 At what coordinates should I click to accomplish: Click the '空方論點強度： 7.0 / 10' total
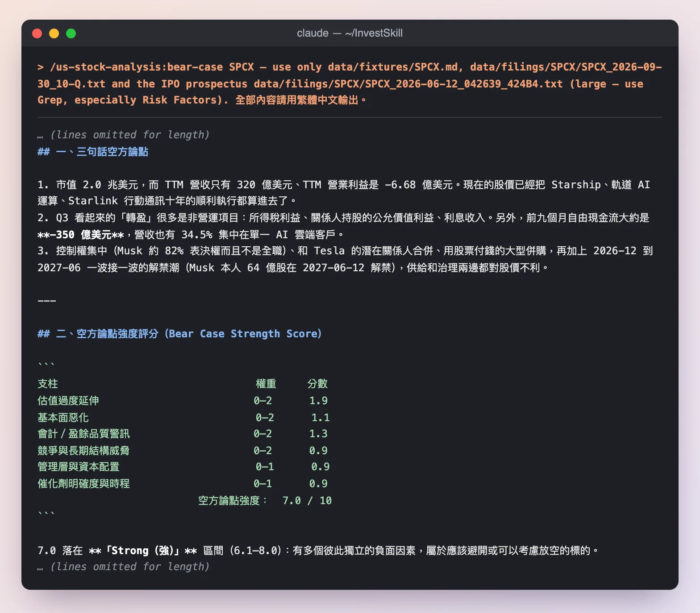click(x=265, y=501)
